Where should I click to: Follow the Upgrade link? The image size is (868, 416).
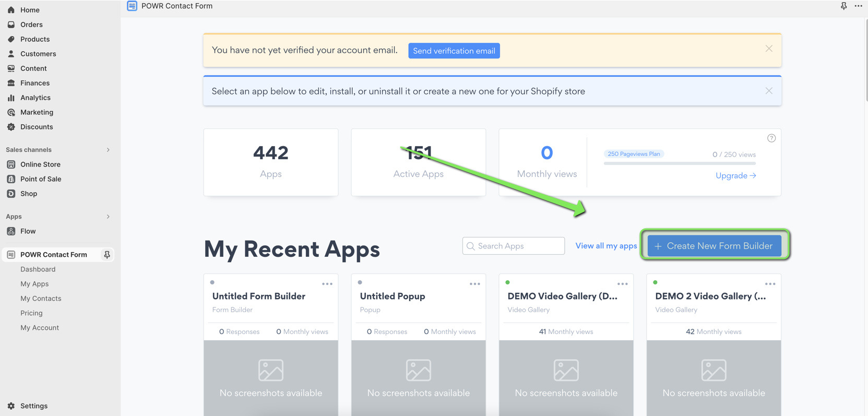click(x=735, y=176)
